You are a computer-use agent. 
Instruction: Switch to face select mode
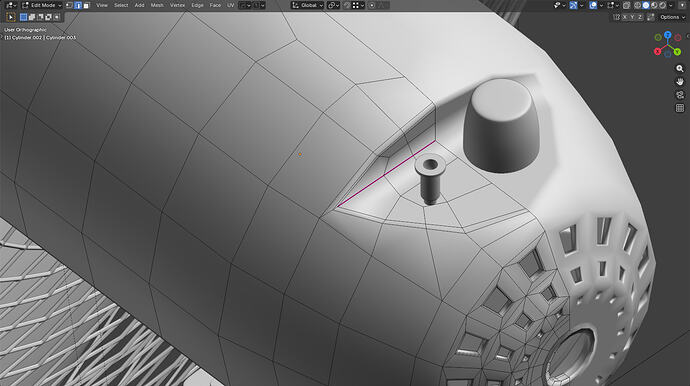point(86,5)
